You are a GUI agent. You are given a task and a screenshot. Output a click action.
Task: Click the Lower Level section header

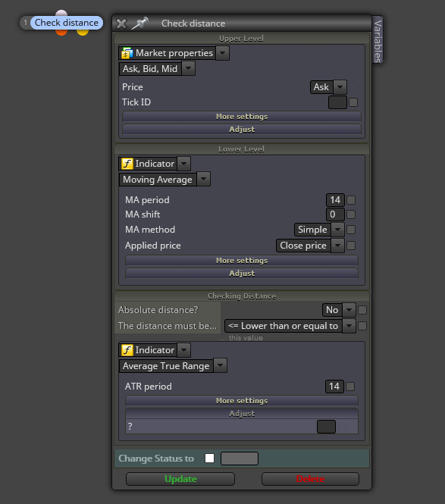tap(242, 149)
